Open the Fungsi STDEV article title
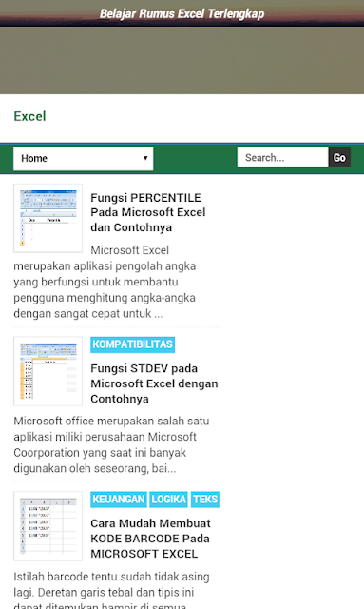Viewport: 364px width, 609px height. point(154,383)
